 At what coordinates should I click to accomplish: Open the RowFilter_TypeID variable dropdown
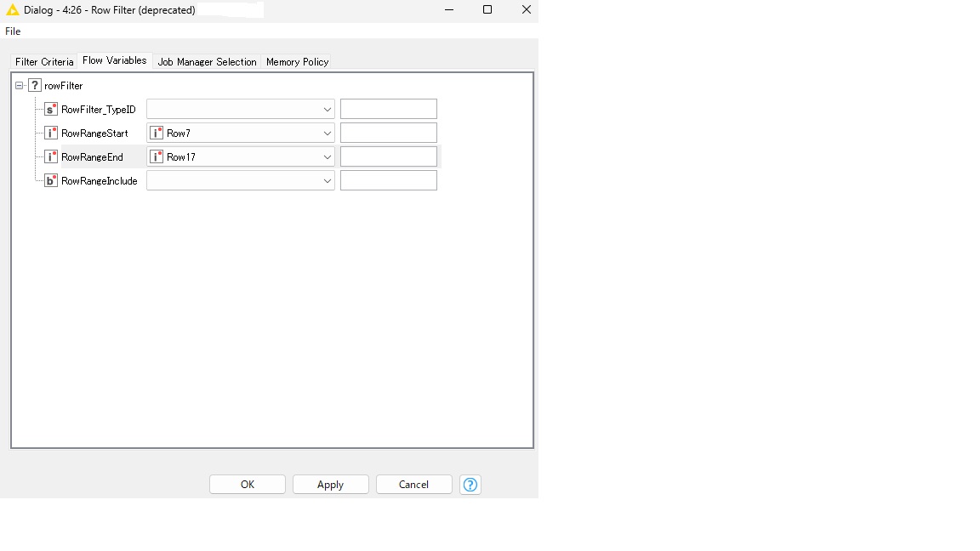click(241, 110)
